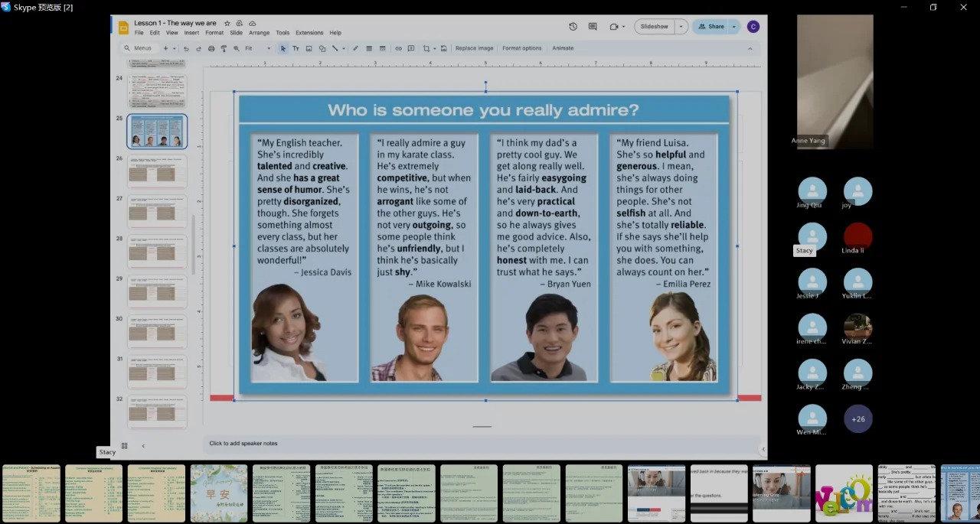Click the presentation title Lesson 1 - The way we are

click(175, 24)
